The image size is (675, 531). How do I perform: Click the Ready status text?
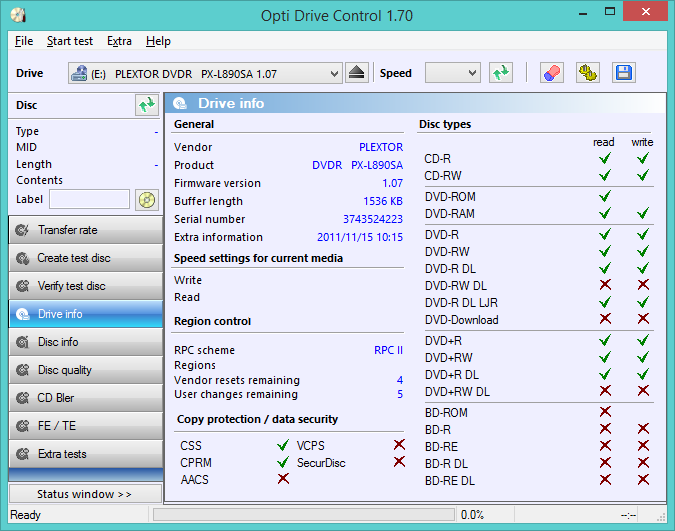pyautogui.click(x=25, y=515)
